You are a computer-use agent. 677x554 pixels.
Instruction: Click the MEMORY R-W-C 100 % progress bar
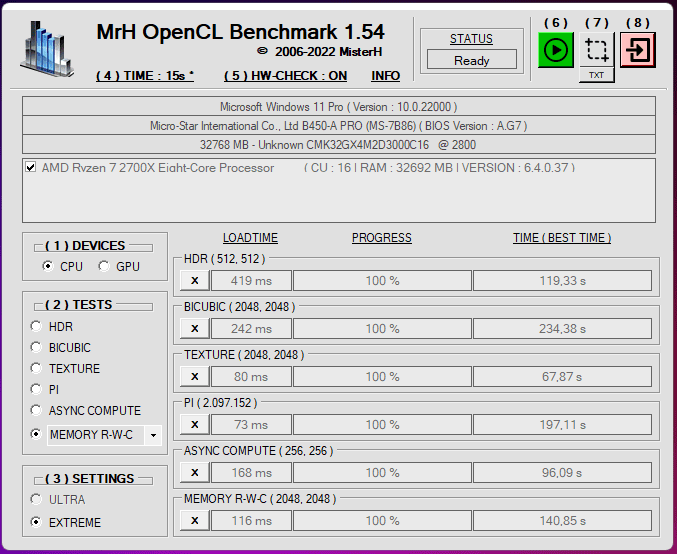click(x=383, y=520)
